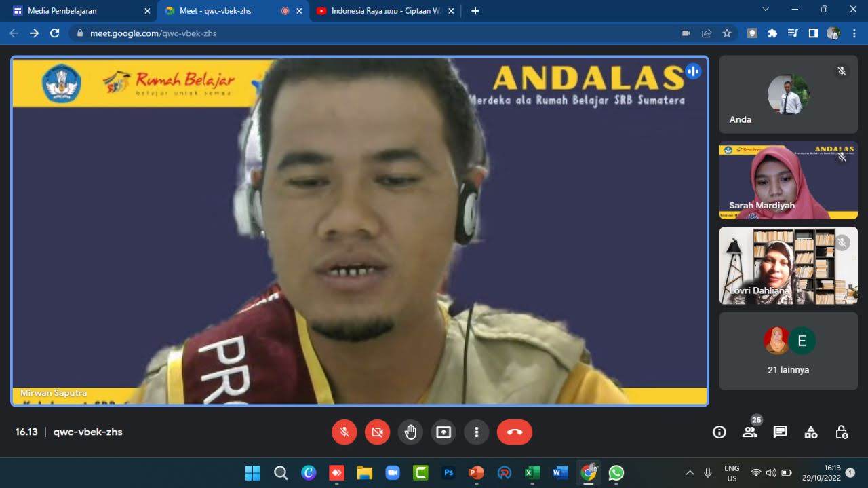This screenshot has width=868, height=488.
Task: Open Canva app from taskbar
Action: (309, 472)
